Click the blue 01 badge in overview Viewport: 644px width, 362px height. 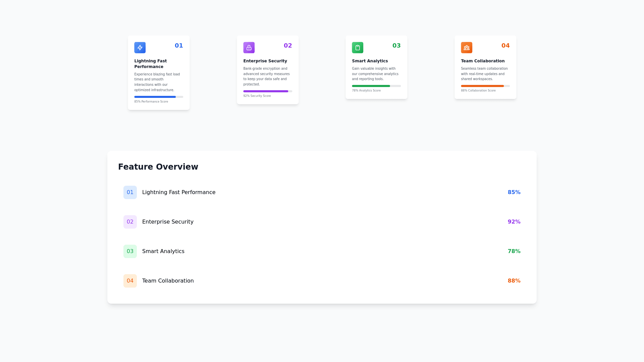(x=130, y=192)
